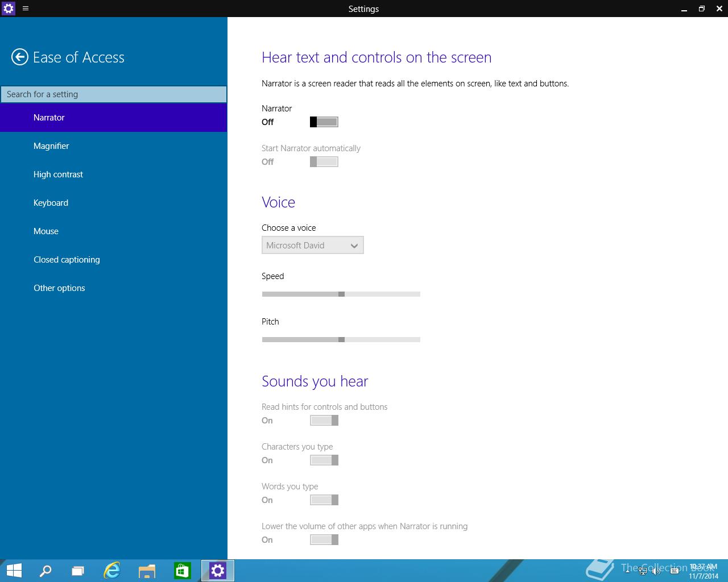Adjust the Speed slider

[341, 294]
